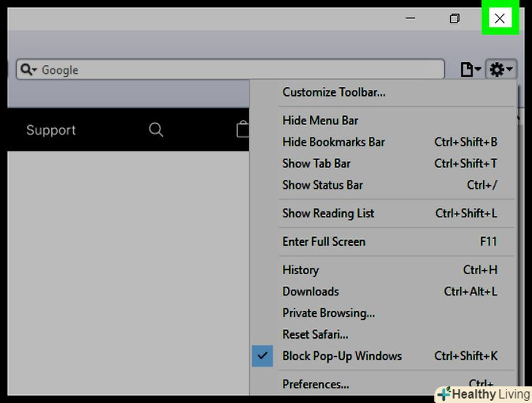Open History from the menu
Viewport: 532px width, 403px height.
tap(300, 270)
